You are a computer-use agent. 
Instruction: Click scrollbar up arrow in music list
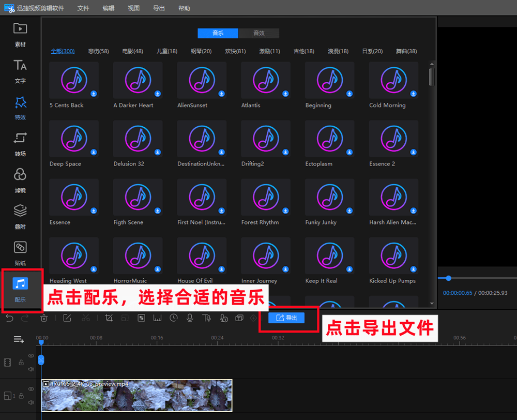pos(432,64)
